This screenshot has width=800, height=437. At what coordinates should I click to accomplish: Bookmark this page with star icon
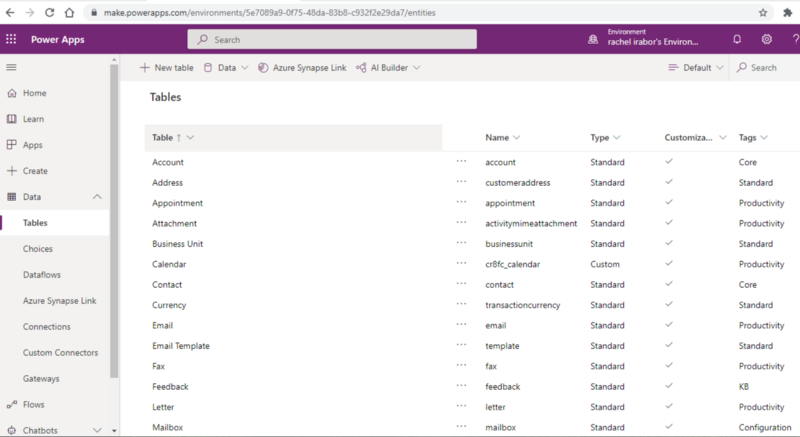(763, 13)
